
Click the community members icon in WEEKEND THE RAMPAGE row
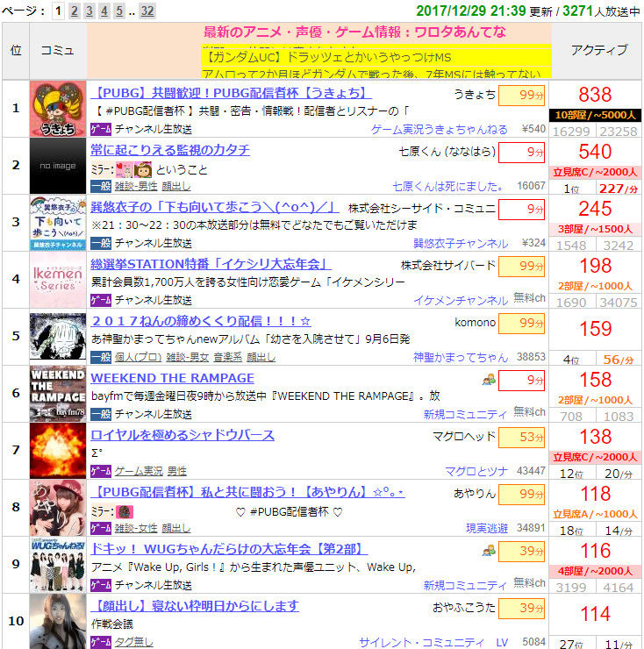click(489, 380)
